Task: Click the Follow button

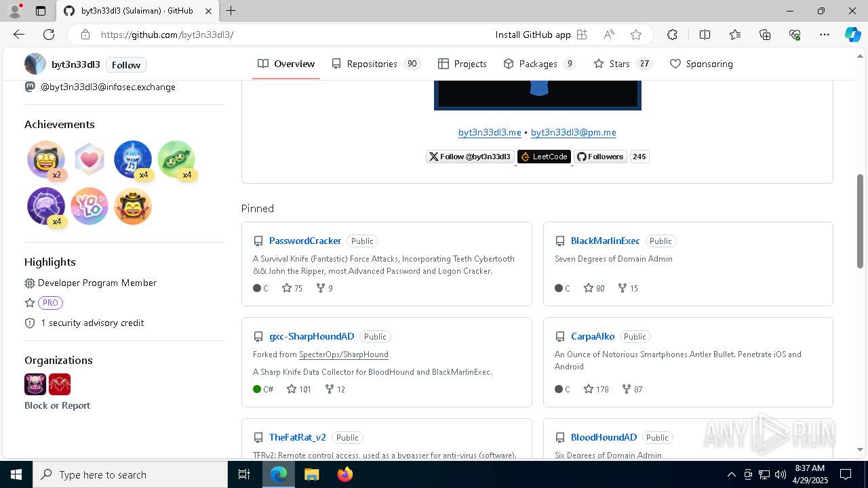Action: click(126, 65)
